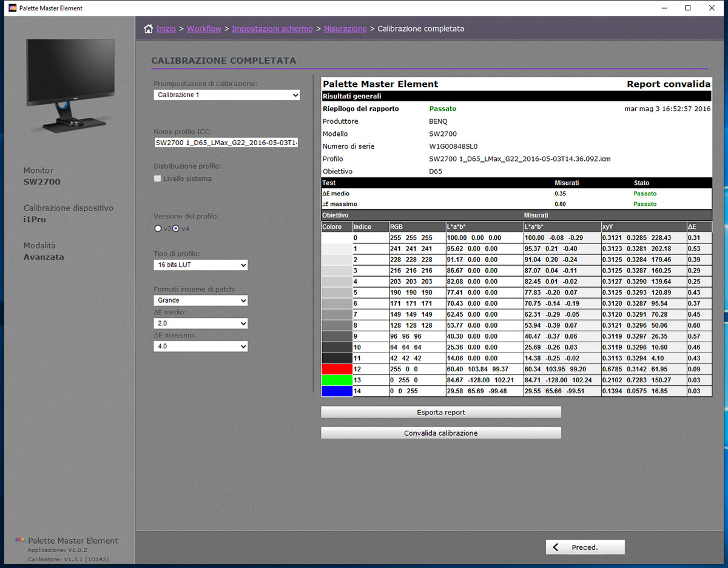Click the home icon in breadcrumb
The width and height of the screenshot is (728, 568).
click(x=148, y=29)
